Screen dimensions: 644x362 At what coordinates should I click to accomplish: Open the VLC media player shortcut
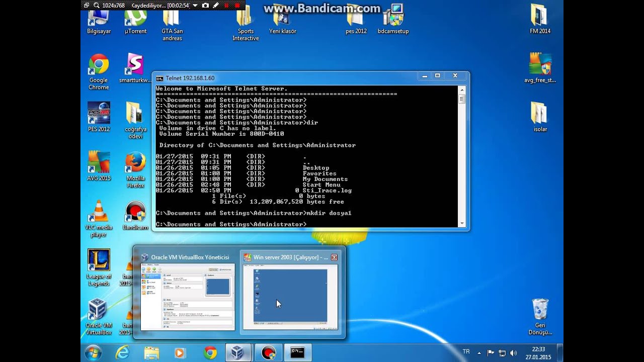99,219
